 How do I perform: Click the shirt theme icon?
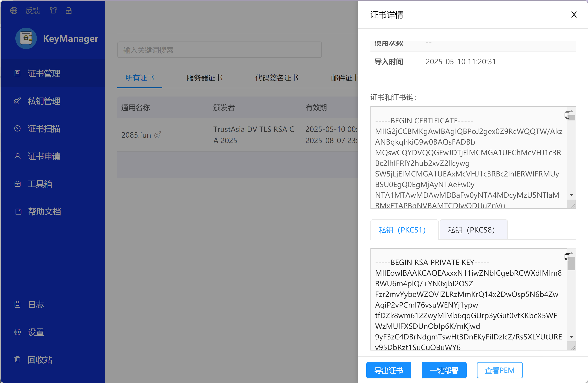pos(53,11)
